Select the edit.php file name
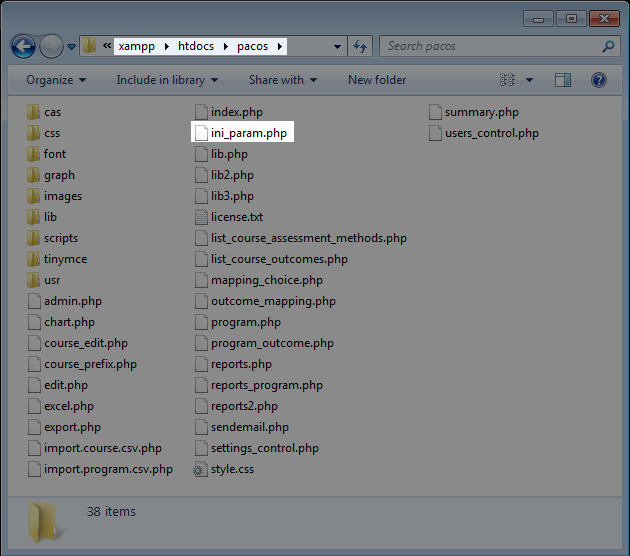Image resolution: width=630 pixels, height=556 pixels. click(66, 385)
